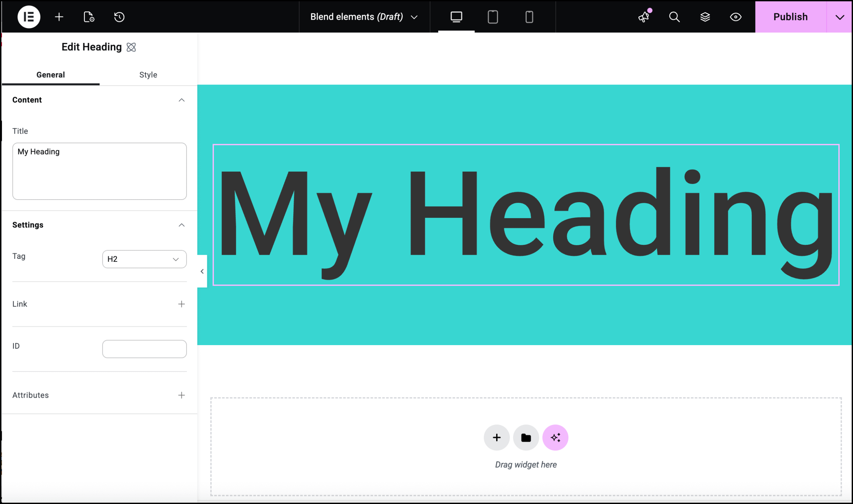Viewport: 853px width, 504px height.
Task: Switch to tablet responsive view
Action: (x=492, y=17)
